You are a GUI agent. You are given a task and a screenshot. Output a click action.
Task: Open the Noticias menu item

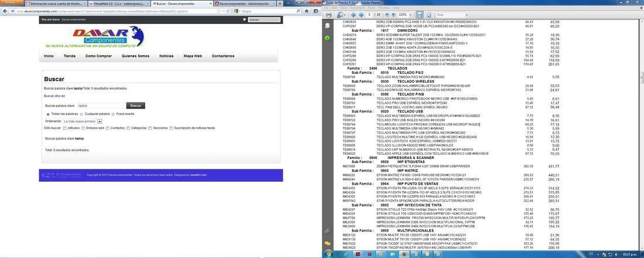(166, 56)
